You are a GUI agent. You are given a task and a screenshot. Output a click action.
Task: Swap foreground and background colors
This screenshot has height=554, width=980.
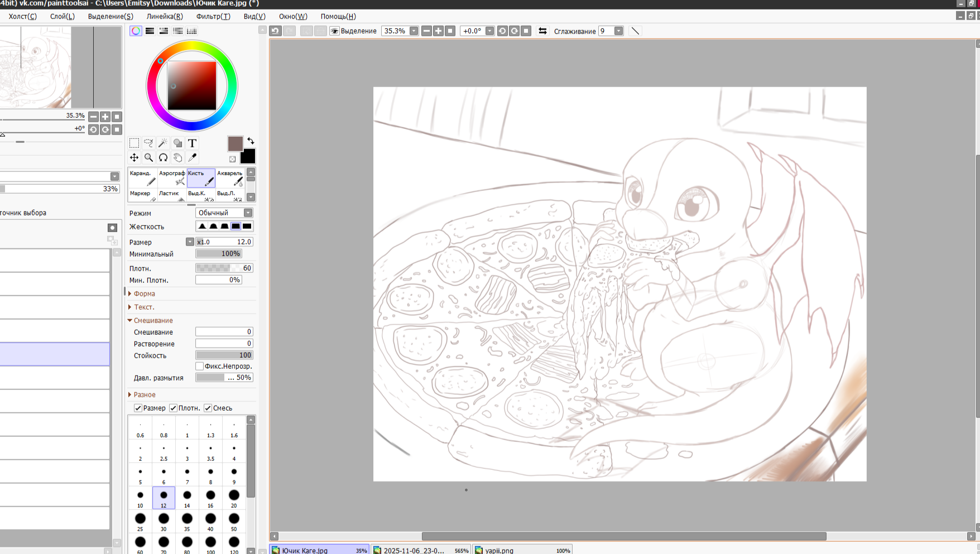(251, 141)
